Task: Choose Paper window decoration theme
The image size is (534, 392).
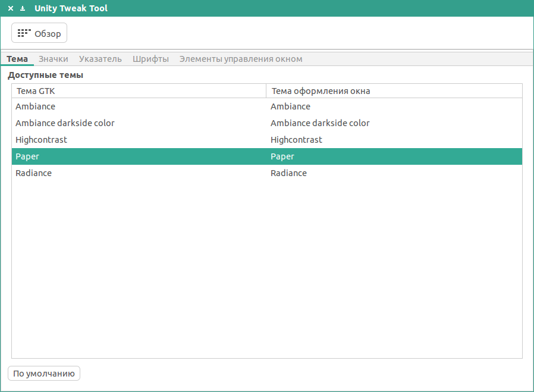Action: click(282, 156)
